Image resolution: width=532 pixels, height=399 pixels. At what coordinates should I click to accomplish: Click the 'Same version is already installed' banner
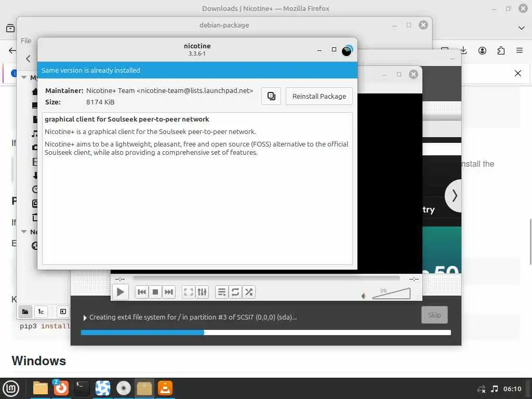pyautogui.click(x=197, y=70)
